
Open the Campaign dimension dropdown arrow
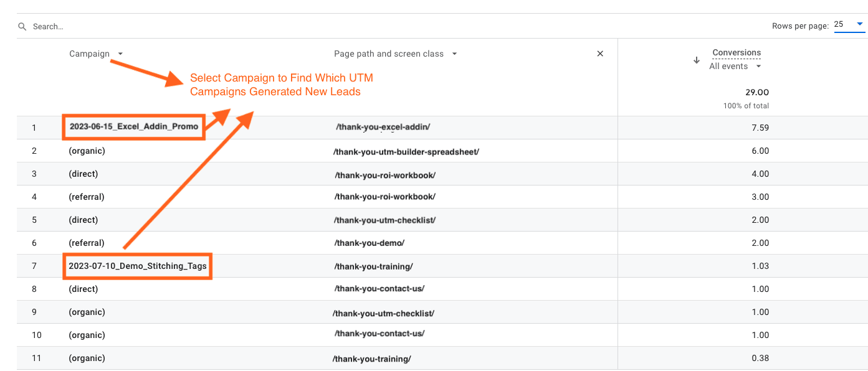coord(120,54)
